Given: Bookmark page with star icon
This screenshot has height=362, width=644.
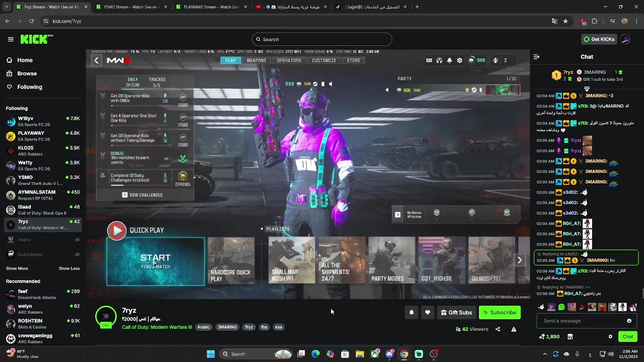Looking at the screenshot, I should [x=566, y=21].
